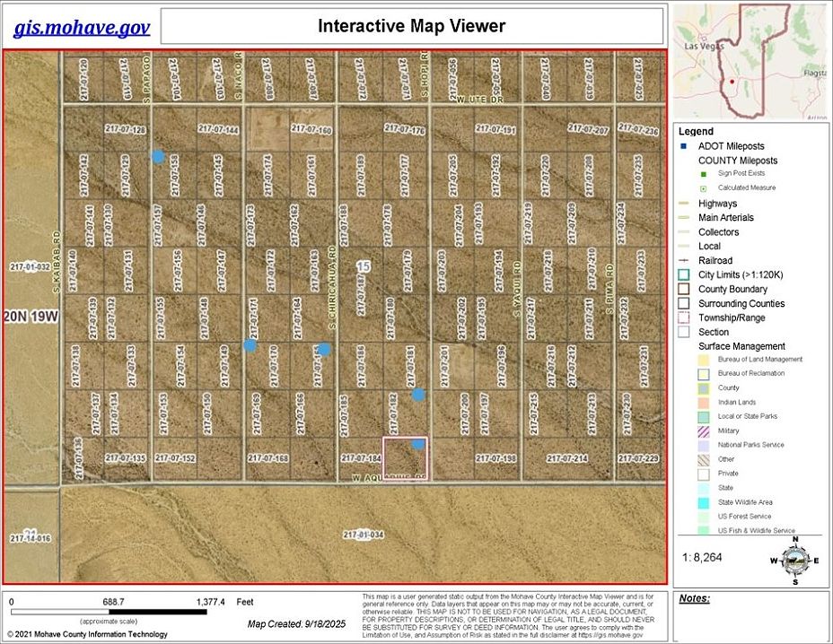Click the Notes section label
The height and width of the screenshot is (644, 833).
[x=695, y=598]
